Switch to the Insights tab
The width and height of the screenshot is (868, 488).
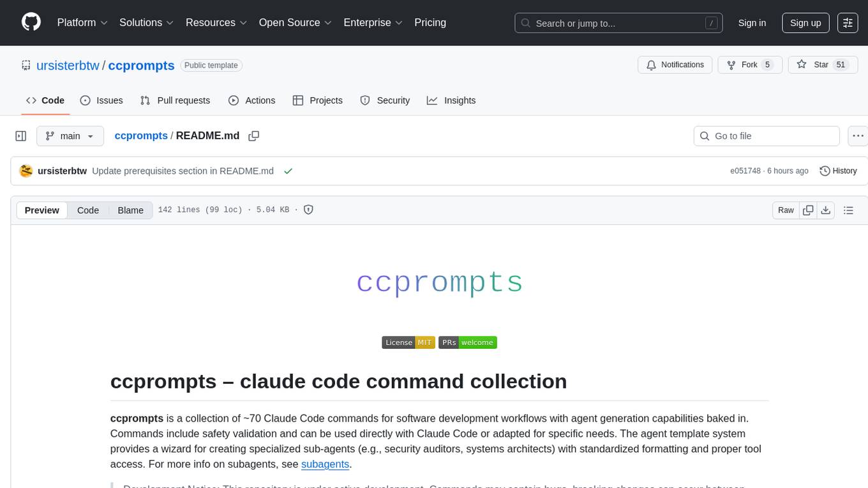click(x=451, y=100)
